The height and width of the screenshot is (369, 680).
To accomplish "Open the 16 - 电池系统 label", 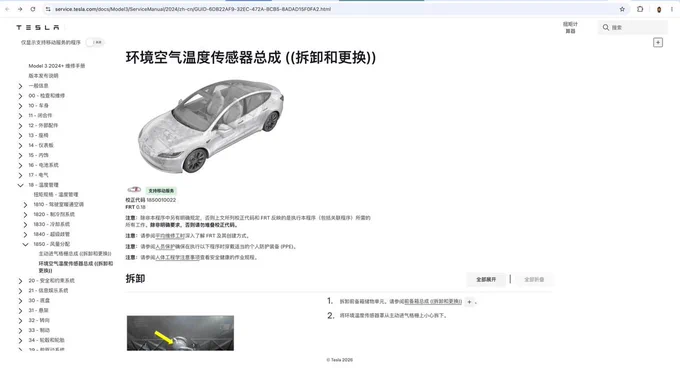I will point(43,165).
